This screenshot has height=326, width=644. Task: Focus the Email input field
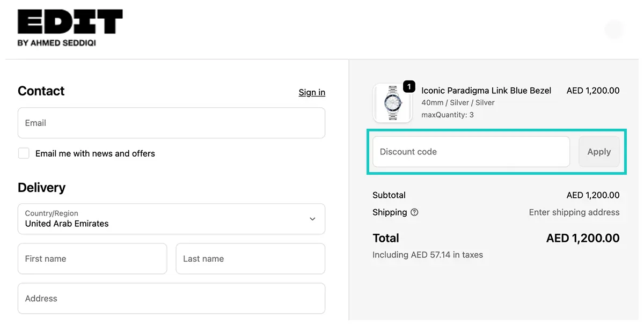click(x=171, y=123)
